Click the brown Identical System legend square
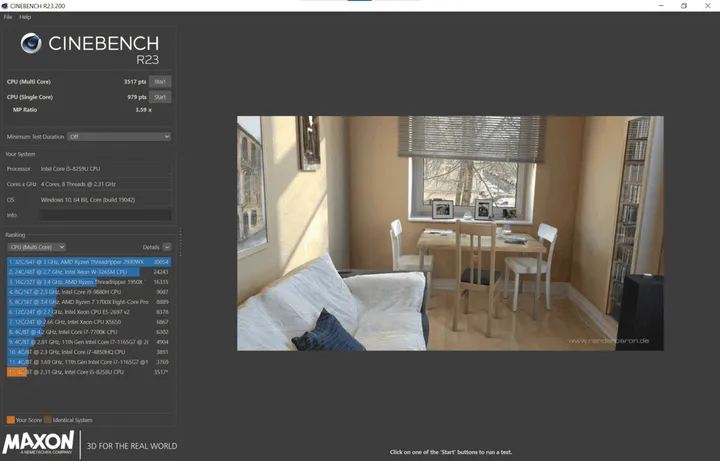720x461 pixels. coord(47,420)
